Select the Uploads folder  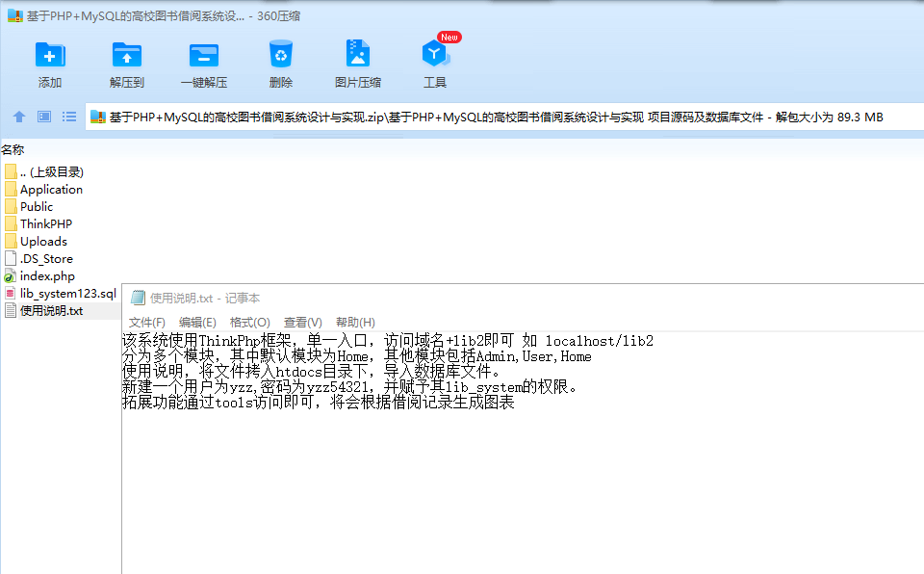[36, 242]
